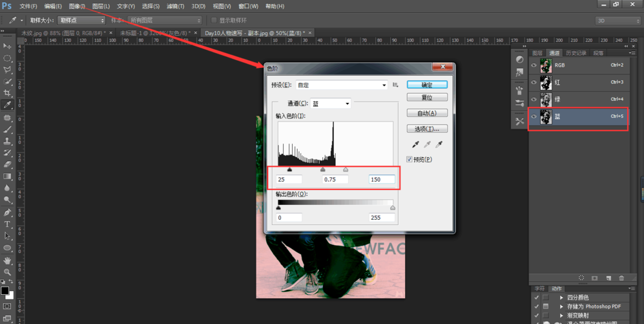Select the Crop tool
The height and width of the screenshot is (324, 644).
coord(7,93)
